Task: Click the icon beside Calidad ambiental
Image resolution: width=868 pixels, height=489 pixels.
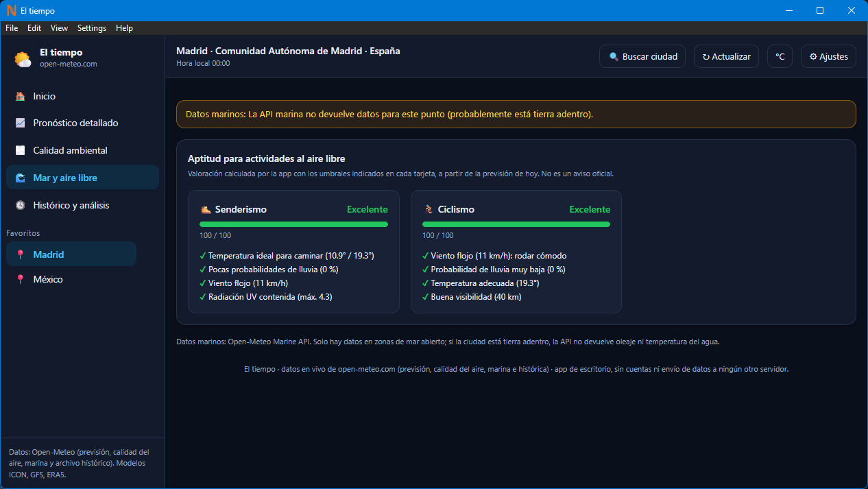Action: [x=21, y=151]
